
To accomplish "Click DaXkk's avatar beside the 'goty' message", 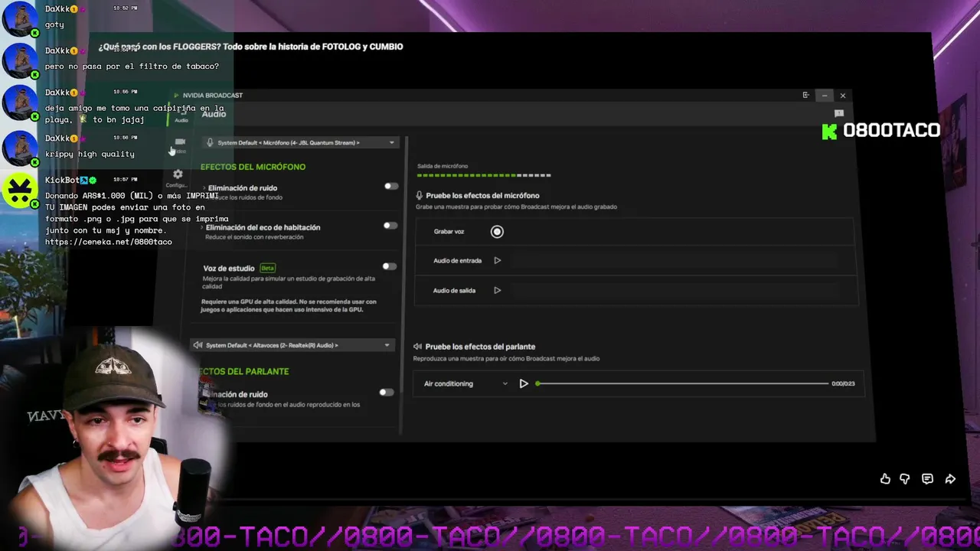I will [19, 18].
